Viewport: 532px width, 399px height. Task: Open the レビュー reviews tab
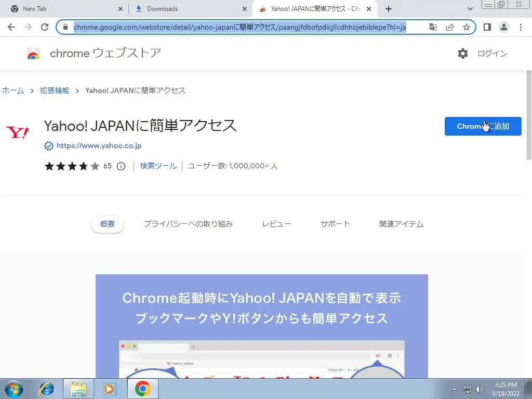tap(276, 224)
